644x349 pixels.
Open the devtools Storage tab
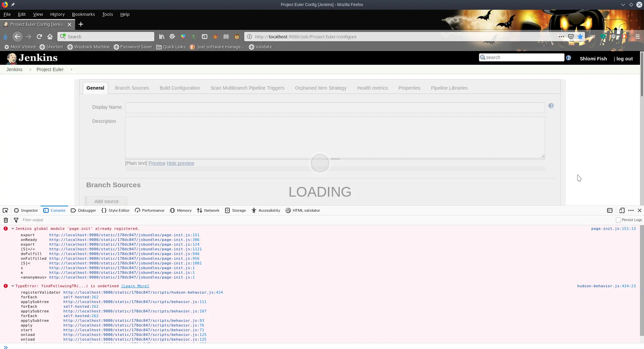pos(235,210)
